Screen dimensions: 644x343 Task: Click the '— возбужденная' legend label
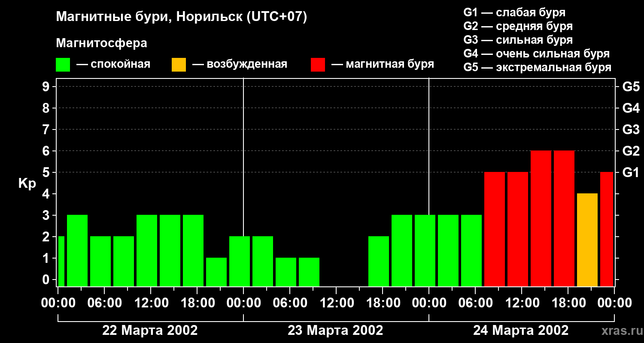coord(240,65)
